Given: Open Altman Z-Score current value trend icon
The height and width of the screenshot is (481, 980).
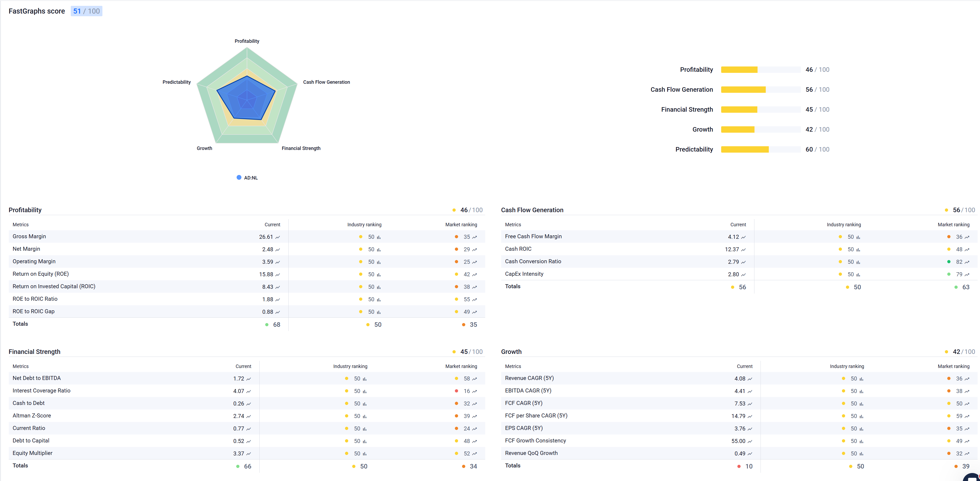Looking at the screenshot, I should click(x=249, y=416).
